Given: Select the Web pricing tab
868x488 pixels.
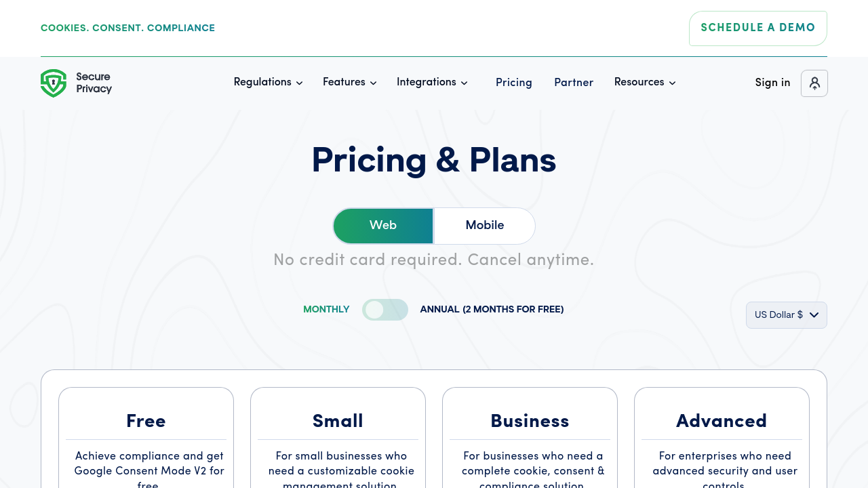Looking at the screenshot, I should (x=383, y=226).
